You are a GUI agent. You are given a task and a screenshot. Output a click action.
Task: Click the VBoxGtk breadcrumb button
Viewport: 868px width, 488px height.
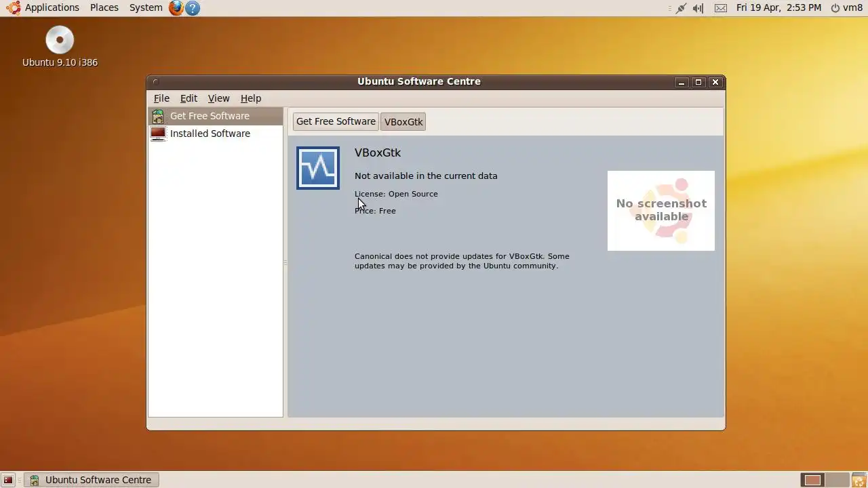[x=403, y=122]
